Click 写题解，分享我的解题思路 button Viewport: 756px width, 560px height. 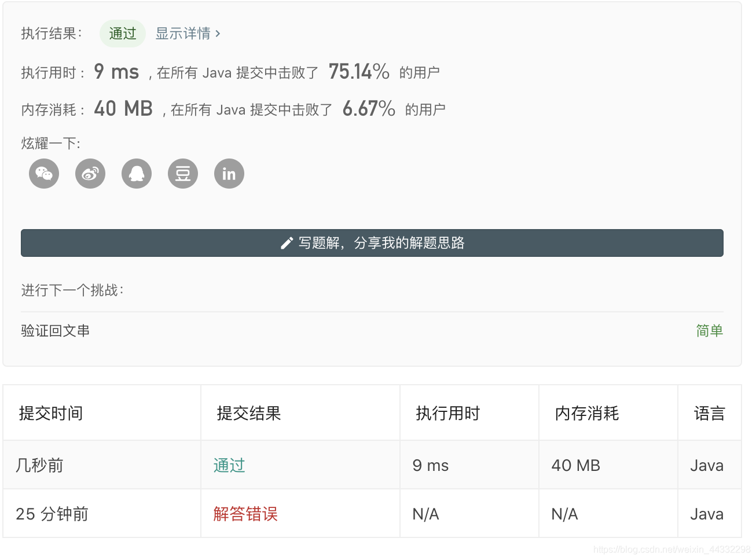point(372,243)
